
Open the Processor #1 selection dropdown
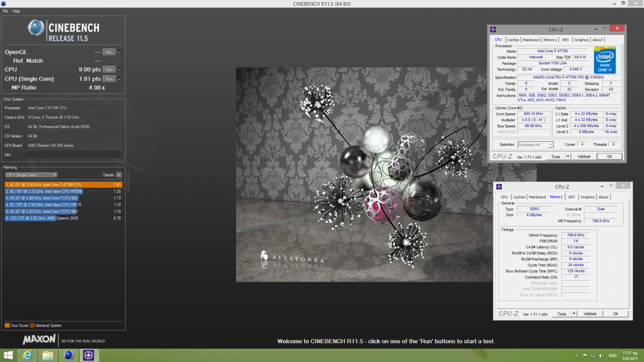pyautogui.click(x=536, y=145)
